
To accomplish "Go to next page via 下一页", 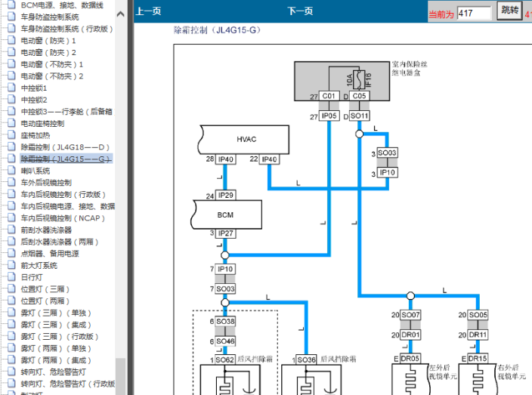I will 300,12.
